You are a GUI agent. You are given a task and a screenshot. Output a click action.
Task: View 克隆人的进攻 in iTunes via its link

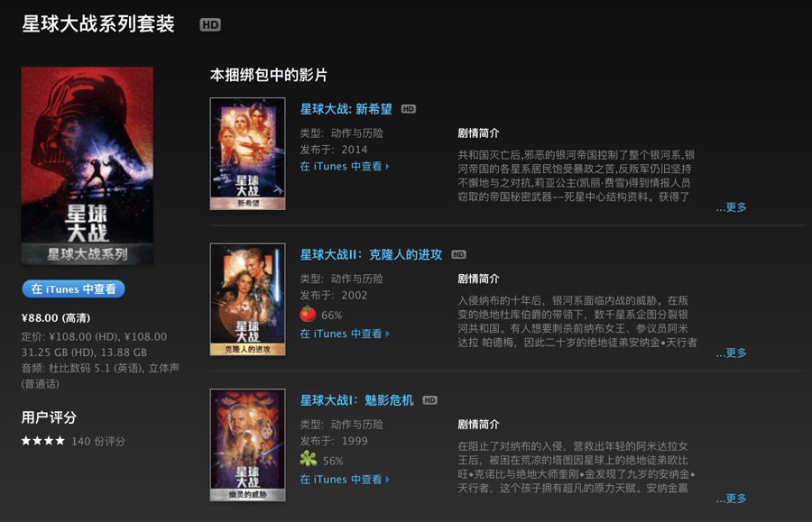[345, 334]
